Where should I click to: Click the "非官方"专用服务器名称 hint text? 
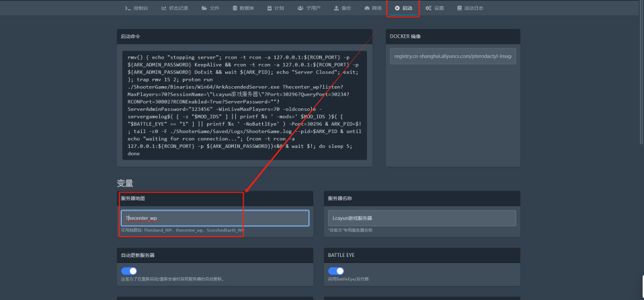coord(350,231)
